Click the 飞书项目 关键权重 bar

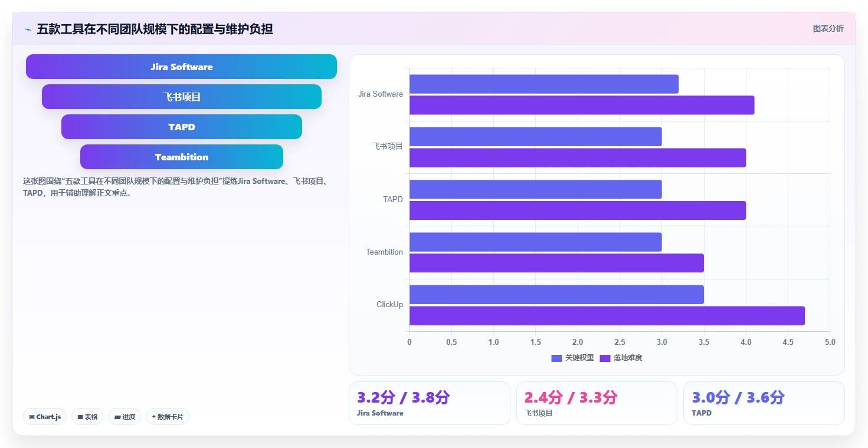(536, 137)
